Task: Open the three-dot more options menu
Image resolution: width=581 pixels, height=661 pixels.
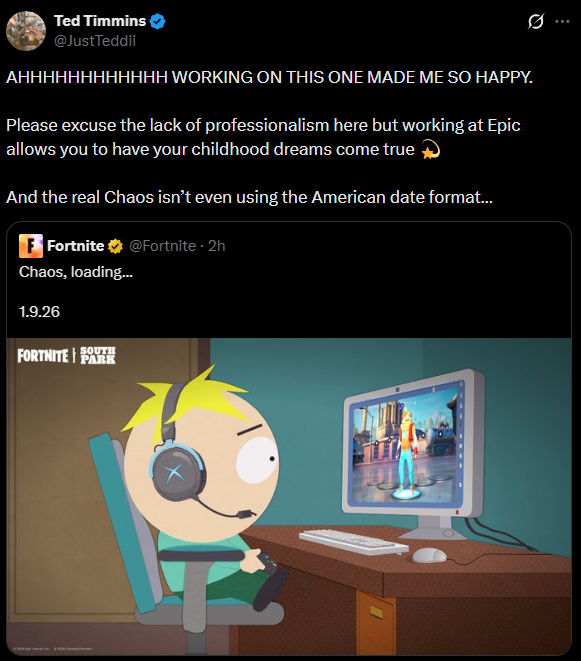Action: pos(562,21)
